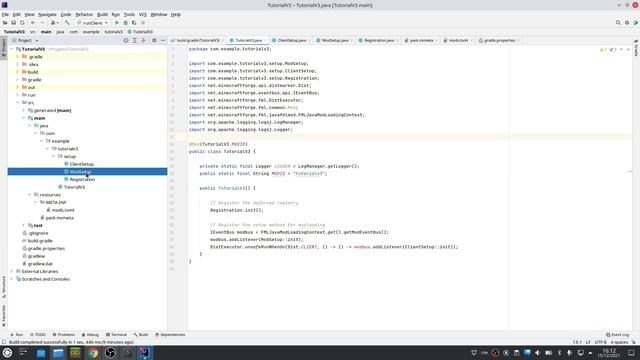This screenshot has height=360, width=640.
Task: Open the TODO tool window button
Action: (x=38, y=335)
